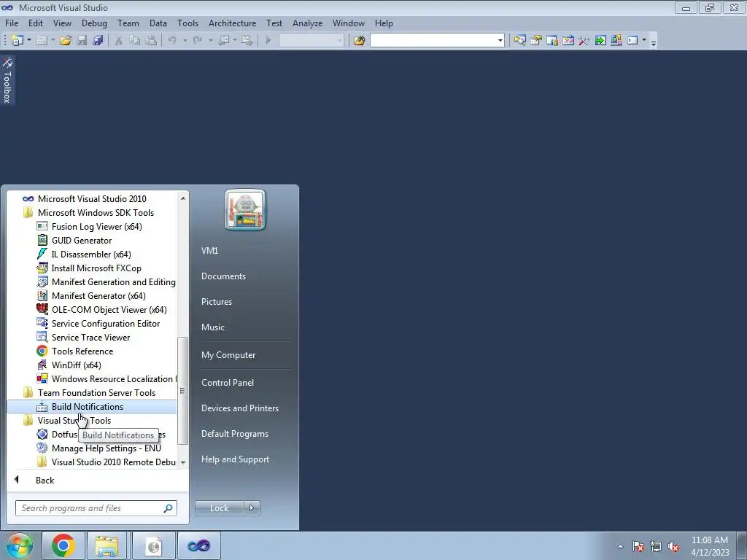Open IL Disassembler (x64)

pos(92,254)
